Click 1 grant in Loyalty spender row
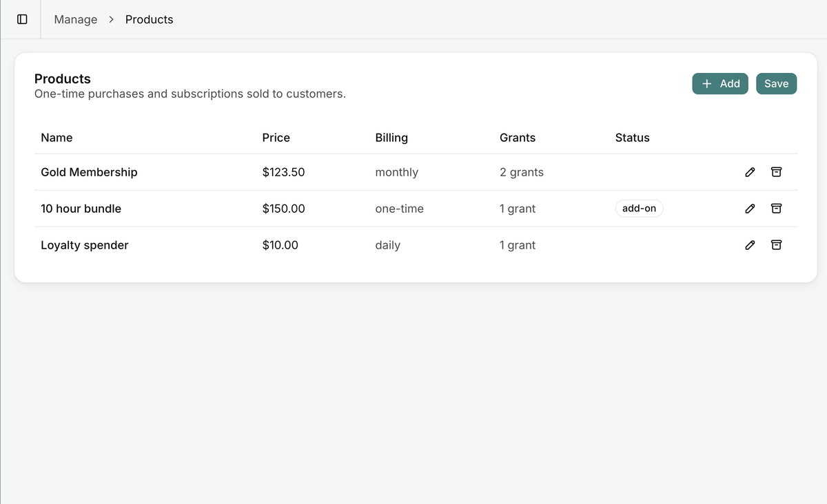 pos(518,245)
